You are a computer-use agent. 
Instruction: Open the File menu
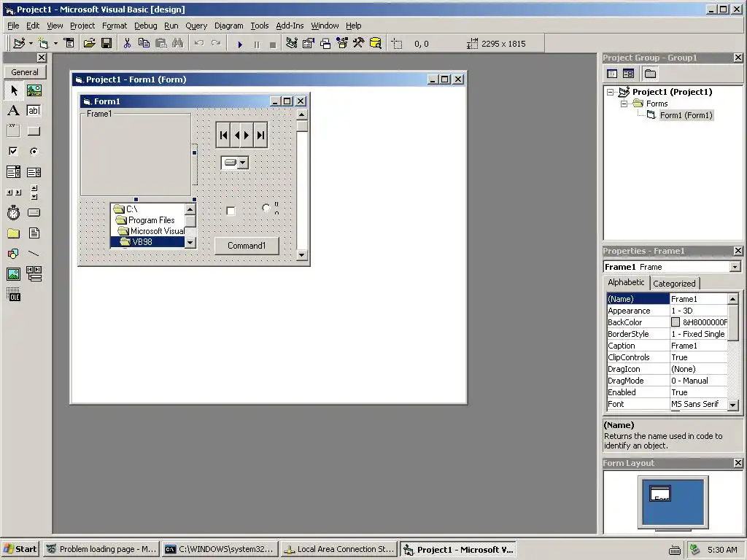13,26
